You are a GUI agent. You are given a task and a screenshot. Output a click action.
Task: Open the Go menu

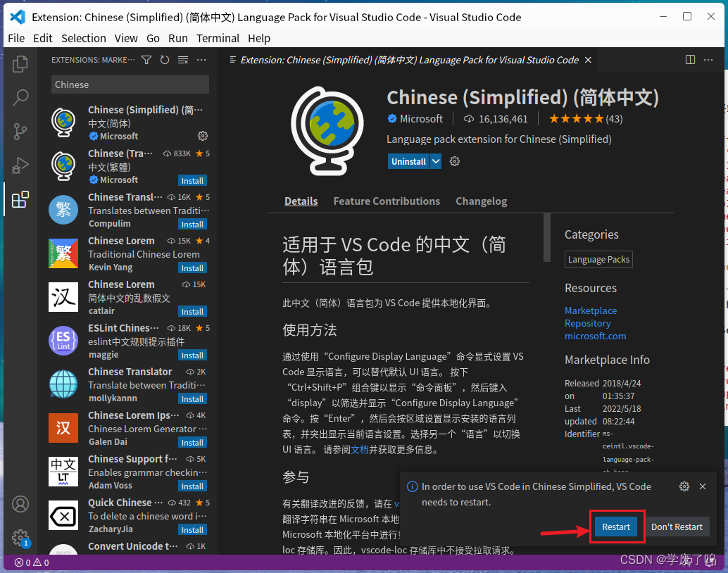pyautogui.click(x=153, y=38)
